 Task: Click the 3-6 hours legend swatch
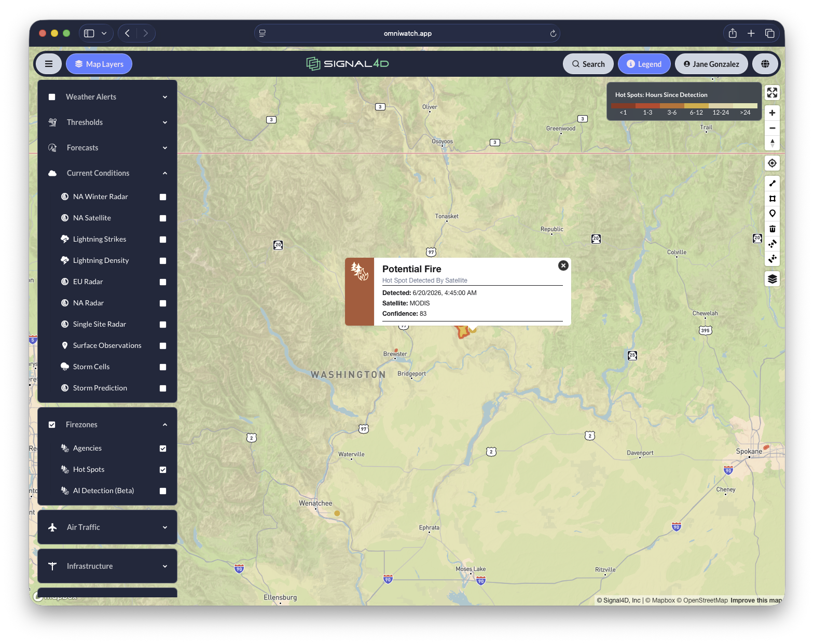click(672, 106)
